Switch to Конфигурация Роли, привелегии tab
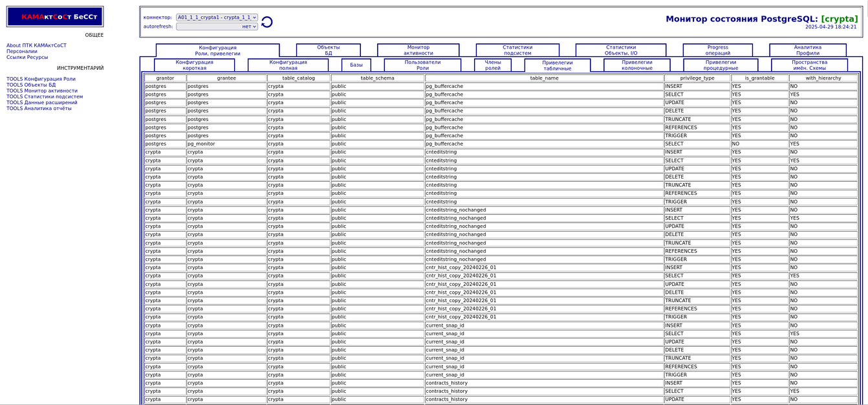The width and height of the screenshot is (868, 405). pyautogui.click(x=217, y=50)
